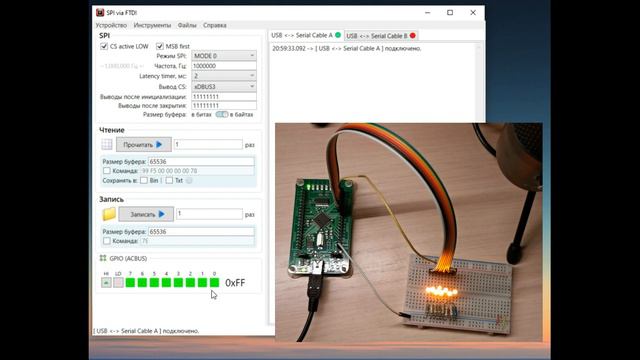The image size is (640, 360).
Task: Toggle GPIO bit 0 green square
Action: (214, 282)
